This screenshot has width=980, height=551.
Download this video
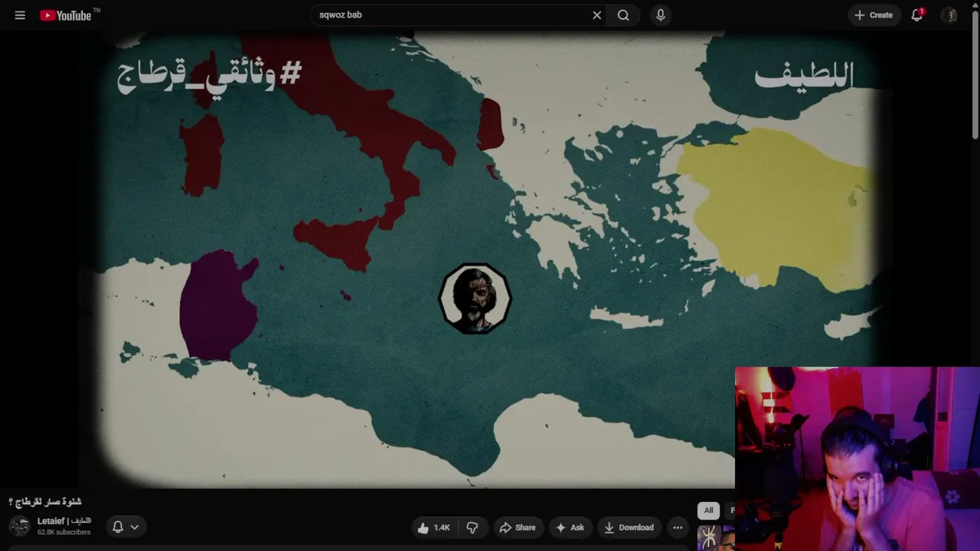point(629,527)
